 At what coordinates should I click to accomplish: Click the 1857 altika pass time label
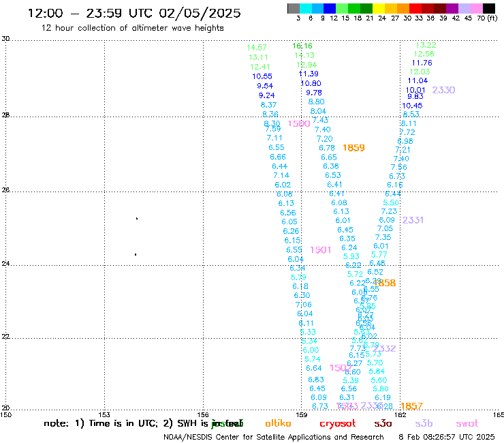click(412, 406)
